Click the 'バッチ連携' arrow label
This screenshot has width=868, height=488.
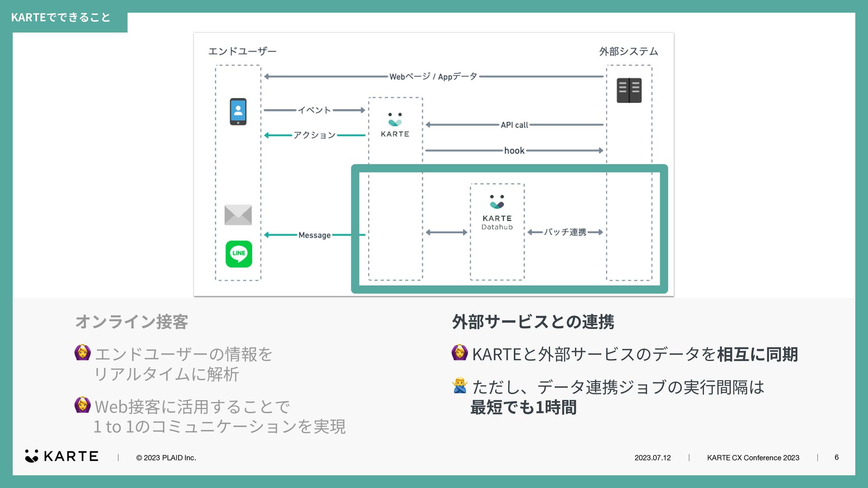coord(565,232)
